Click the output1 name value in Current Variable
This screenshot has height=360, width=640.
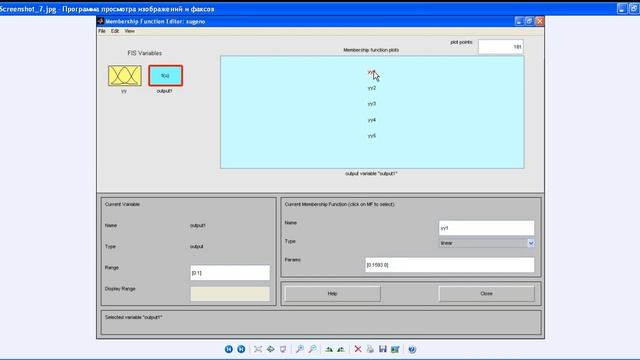[198, 225]
